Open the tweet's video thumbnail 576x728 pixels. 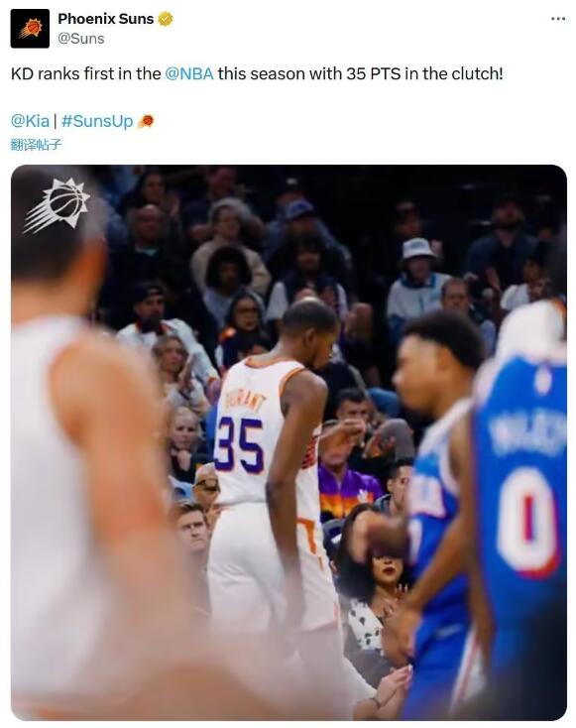pyautogui.click(x=288, y=442)
